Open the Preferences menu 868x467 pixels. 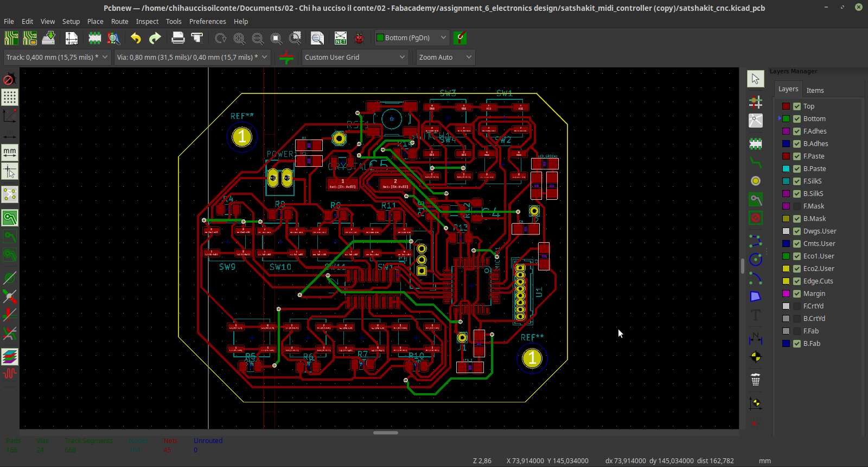[x=207, y=22]
